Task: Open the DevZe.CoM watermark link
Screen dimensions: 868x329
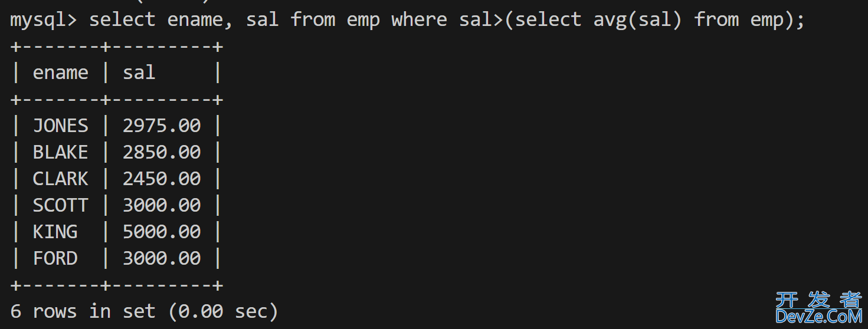Action: (x=818, y=317)
